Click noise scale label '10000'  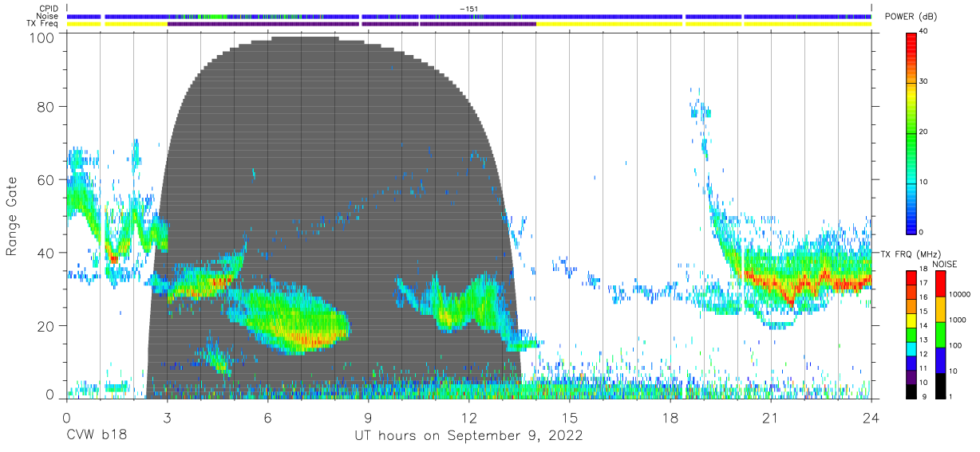(959, 294)
